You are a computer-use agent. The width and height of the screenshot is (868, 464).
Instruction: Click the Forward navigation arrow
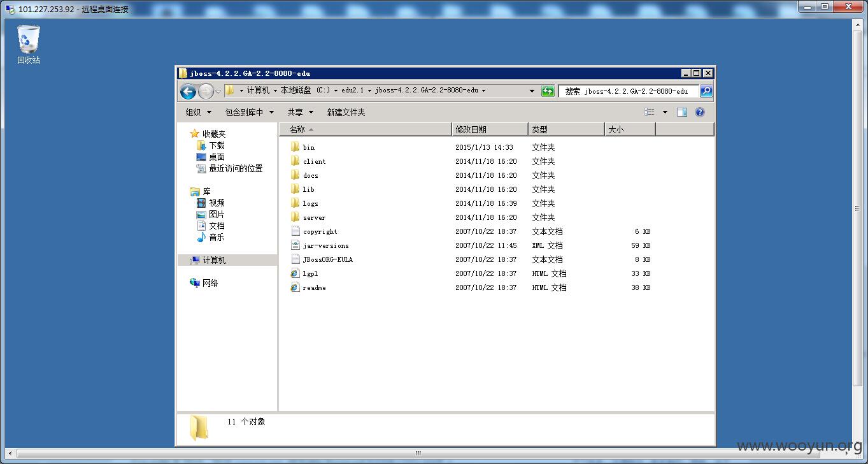[x=206, y=91]
